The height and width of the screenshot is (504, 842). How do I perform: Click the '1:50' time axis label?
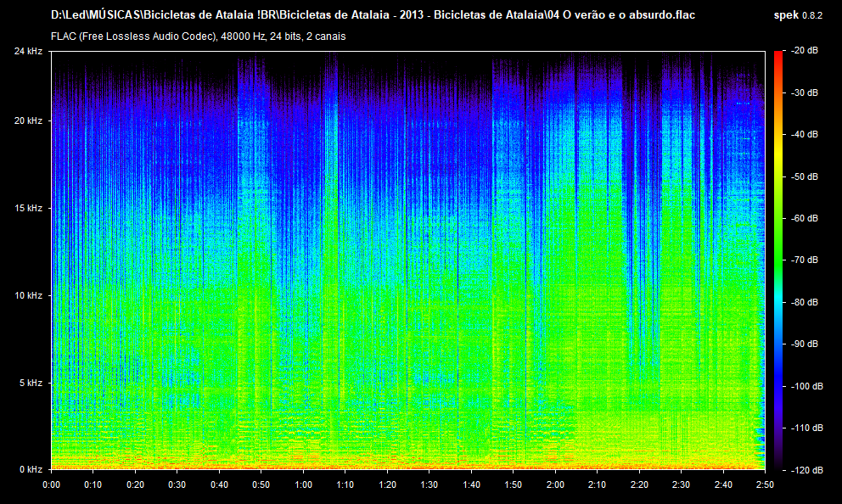tap(513, 484)
